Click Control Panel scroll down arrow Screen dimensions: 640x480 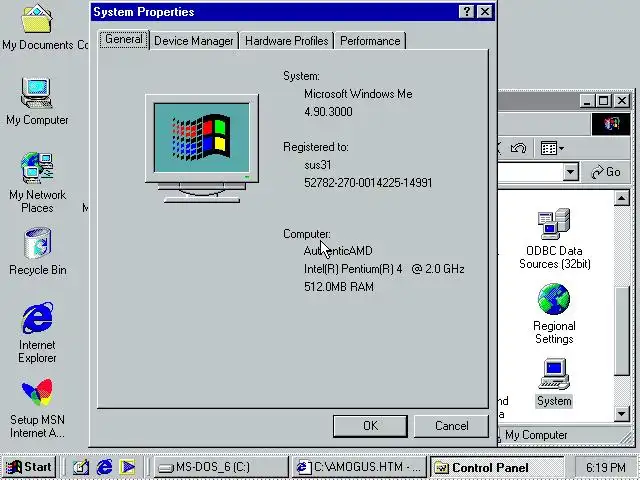coord(622,414)
